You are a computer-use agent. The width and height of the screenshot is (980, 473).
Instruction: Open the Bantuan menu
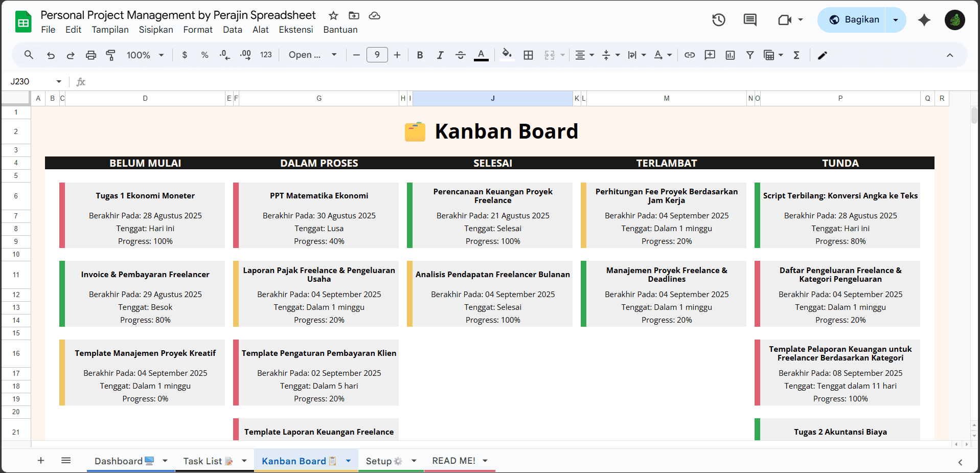340,30
